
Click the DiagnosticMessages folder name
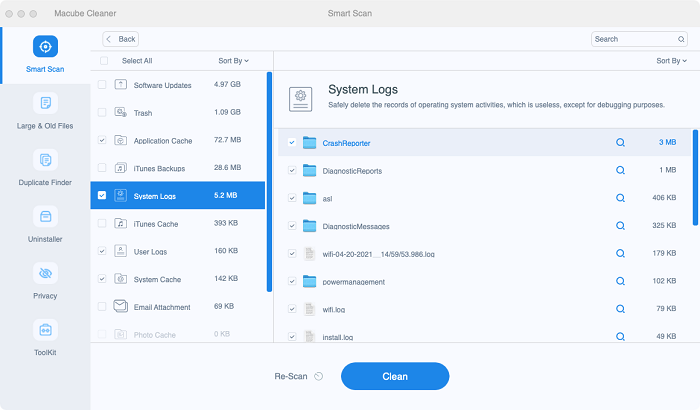(356, 226)
